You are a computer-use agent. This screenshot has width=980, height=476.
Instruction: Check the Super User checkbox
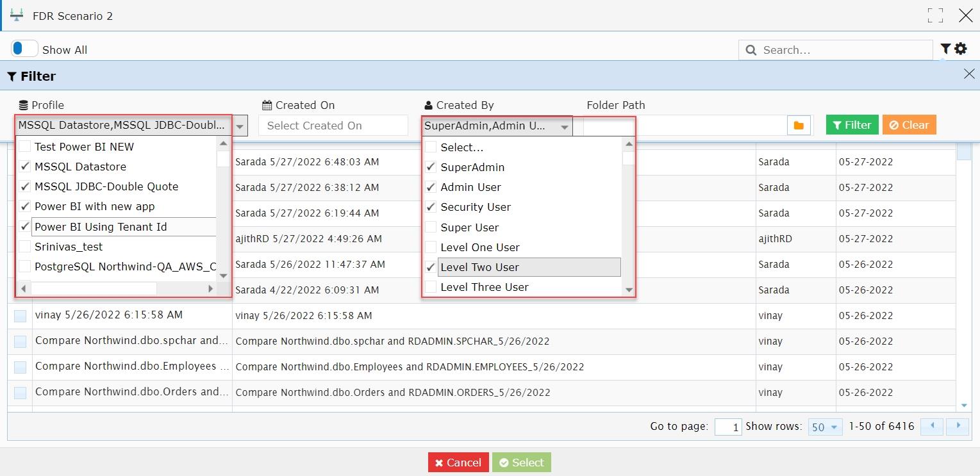pyautogui.click(x=431, y=227)
